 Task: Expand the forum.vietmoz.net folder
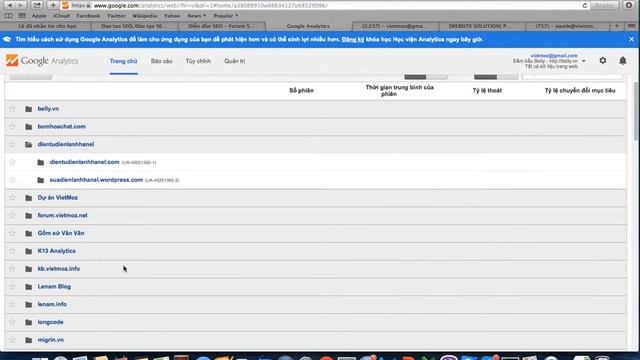click(x=29, y=216)
